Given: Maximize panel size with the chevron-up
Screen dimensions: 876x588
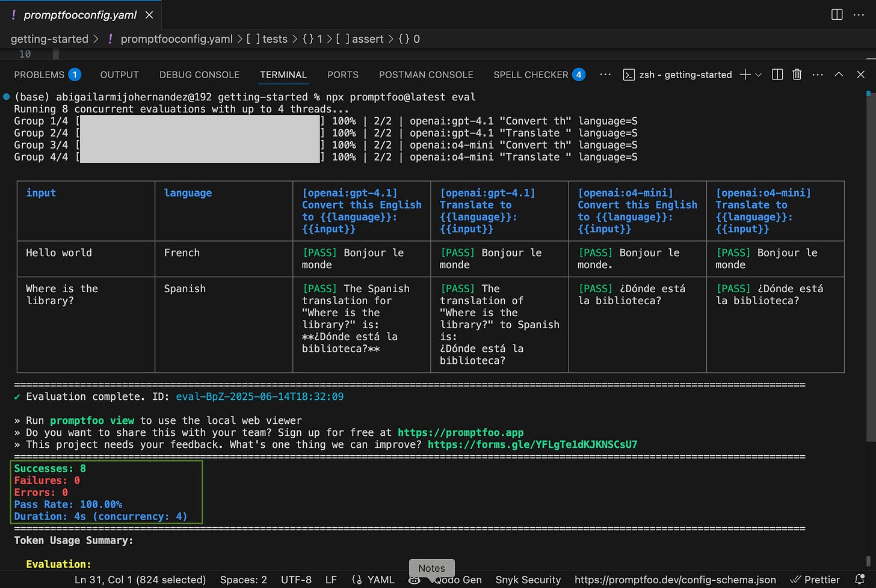Looking at the screenshot, I should (839, 75).
